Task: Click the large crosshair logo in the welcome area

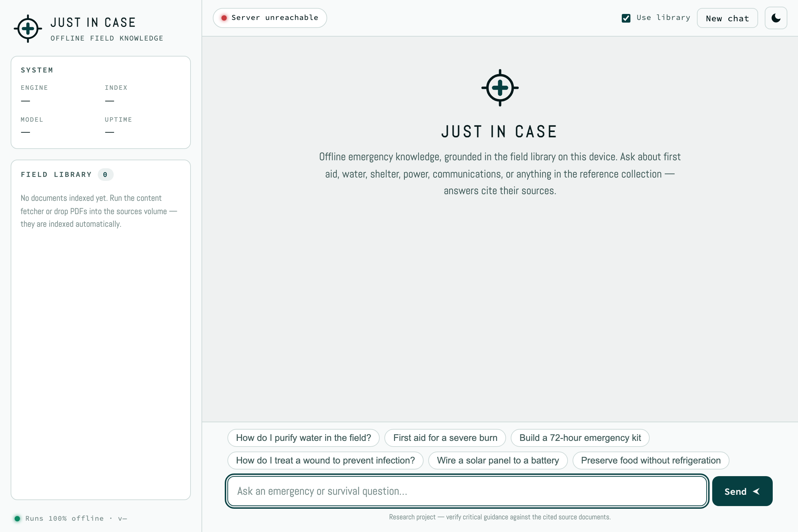Action: 500,87
